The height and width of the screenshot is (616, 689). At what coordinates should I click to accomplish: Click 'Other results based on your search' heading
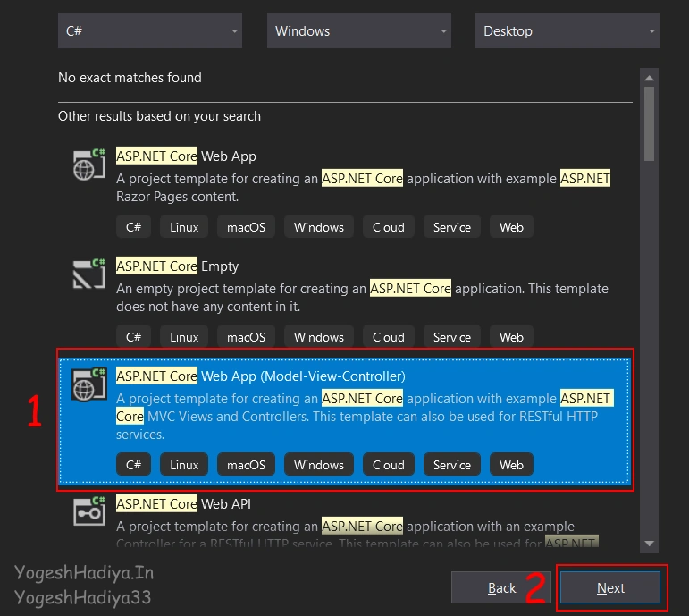[x=159, y=116]
